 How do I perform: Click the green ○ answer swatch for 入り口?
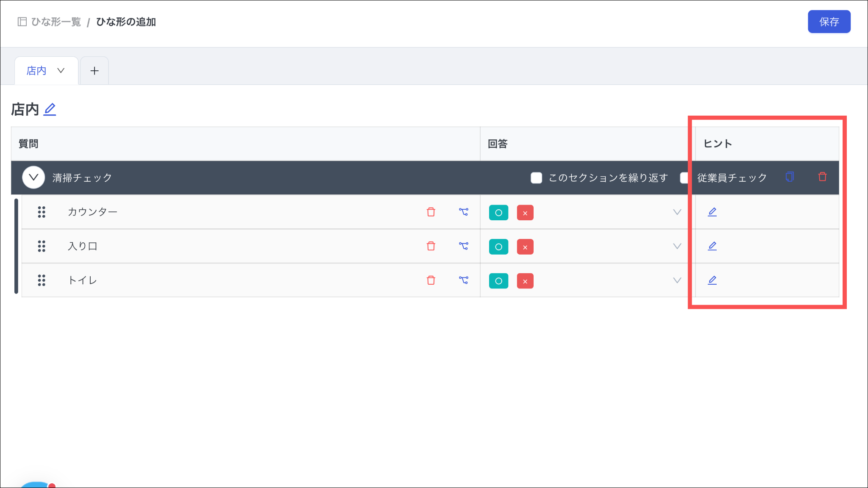point(498,247)
